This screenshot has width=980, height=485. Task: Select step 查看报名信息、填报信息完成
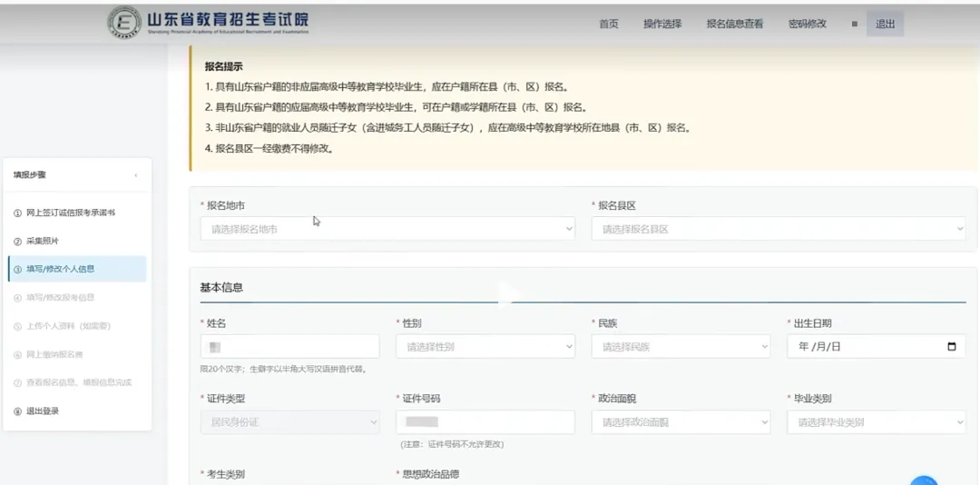click(x=77, y=382)
